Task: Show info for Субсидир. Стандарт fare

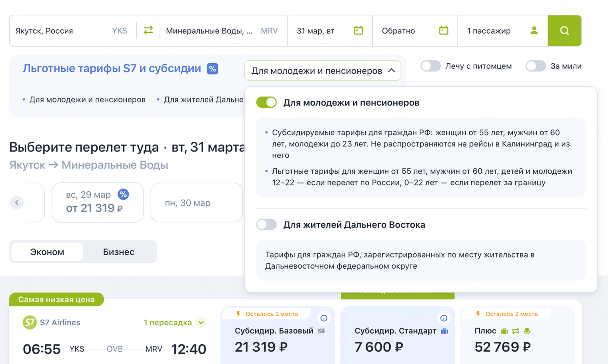Action: point(444,318)
